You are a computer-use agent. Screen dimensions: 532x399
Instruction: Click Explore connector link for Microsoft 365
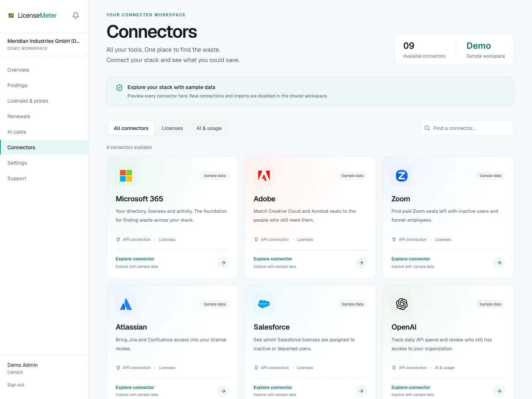[135, 259]
